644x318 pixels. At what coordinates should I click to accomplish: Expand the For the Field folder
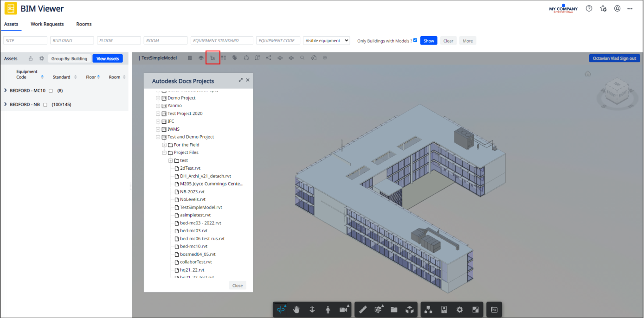coord(164,145)
